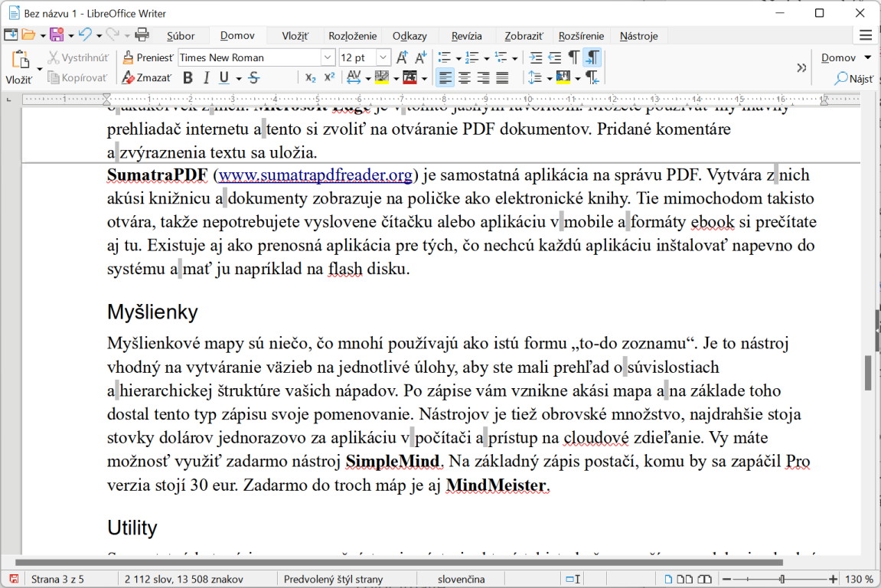Increase the font size with the larger-A icon
Screen dimensions: 881x588
402,57
